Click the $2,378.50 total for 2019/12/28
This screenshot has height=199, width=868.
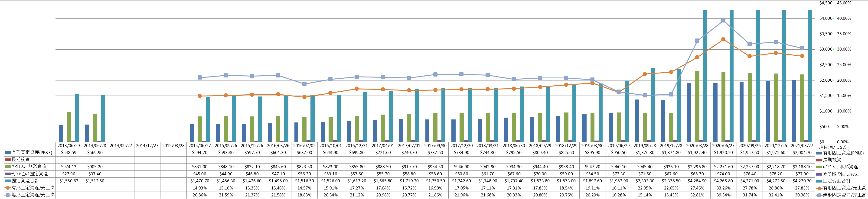671,181
